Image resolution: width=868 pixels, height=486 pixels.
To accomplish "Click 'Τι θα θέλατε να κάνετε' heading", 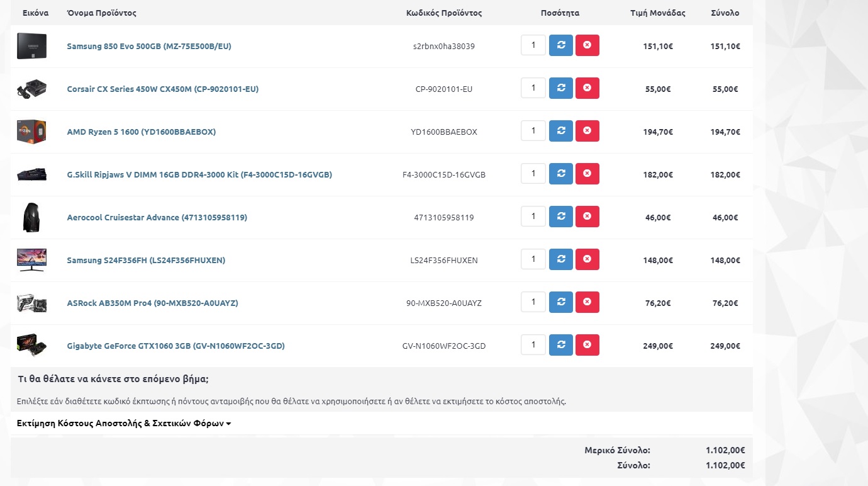I will (113, 379).
